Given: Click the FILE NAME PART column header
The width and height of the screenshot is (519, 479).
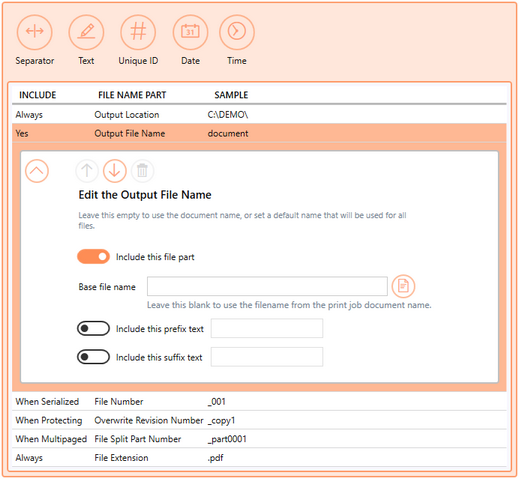Looking at the screenshot, I should tap(132, 95).
